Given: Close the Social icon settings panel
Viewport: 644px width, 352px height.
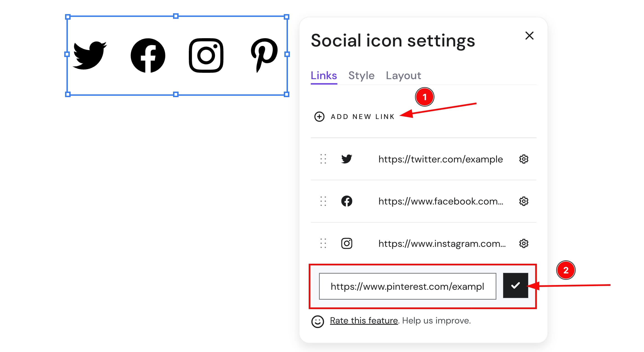Looking at the screenshot, I should point(529,36).
